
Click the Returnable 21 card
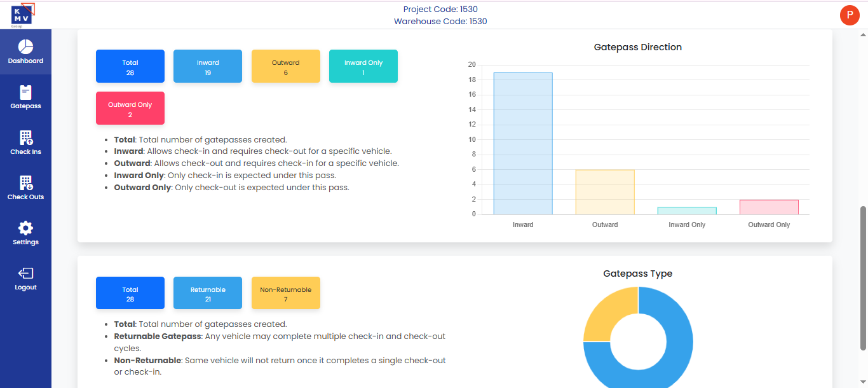click(208, 293)
